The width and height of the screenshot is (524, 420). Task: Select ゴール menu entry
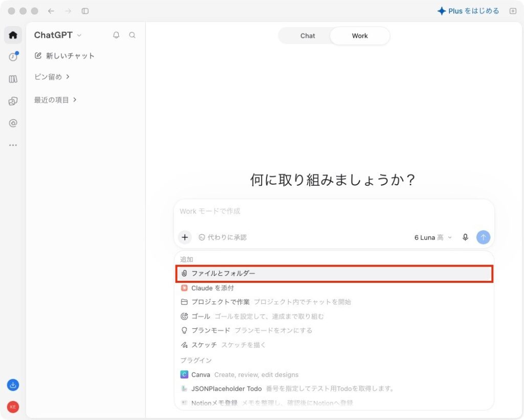coord(334,316)
